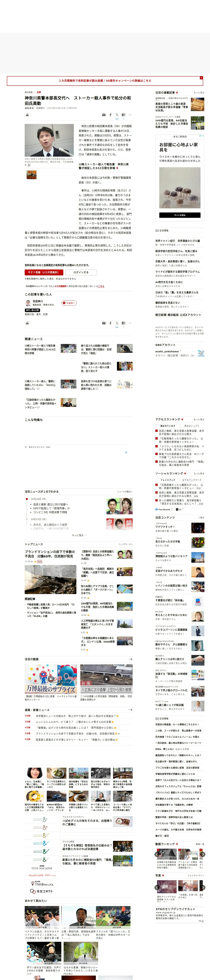Click もっと見る beside アクセスランキング
The width and height of the screenshot is (210, 980).
click(199, 419)
